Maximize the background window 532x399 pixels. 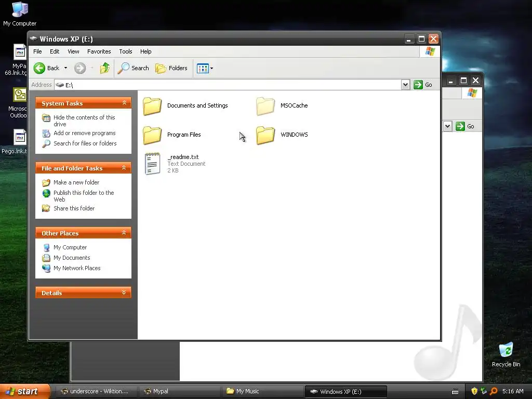pyautogui.click(x=463, y=81)
